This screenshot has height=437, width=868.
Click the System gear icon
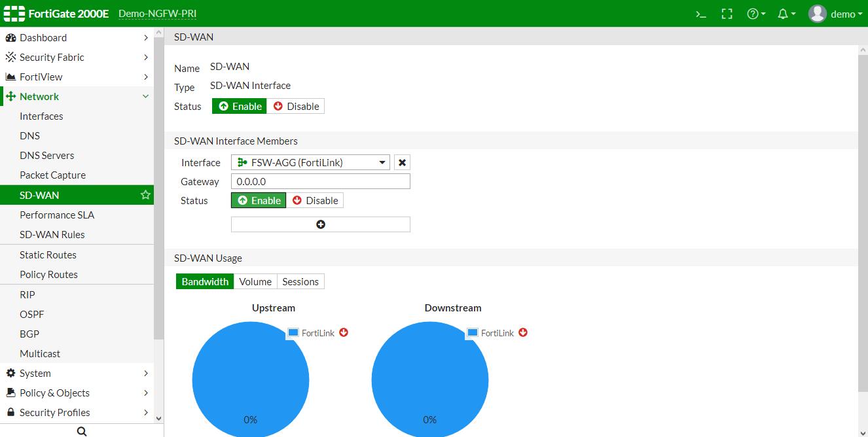coord(10,374)
